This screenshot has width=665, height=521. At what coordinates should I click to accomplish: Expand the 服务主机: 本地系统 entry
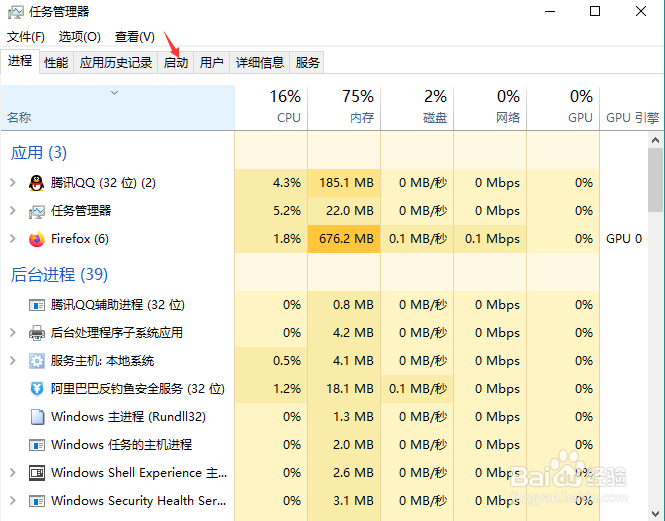coord(13,361)
